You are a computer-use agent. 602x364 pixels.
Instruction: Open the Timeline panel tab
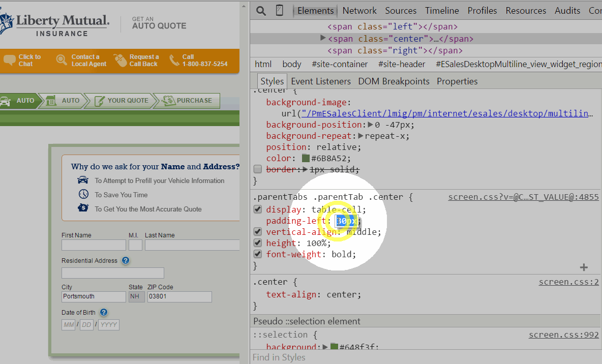442,11
